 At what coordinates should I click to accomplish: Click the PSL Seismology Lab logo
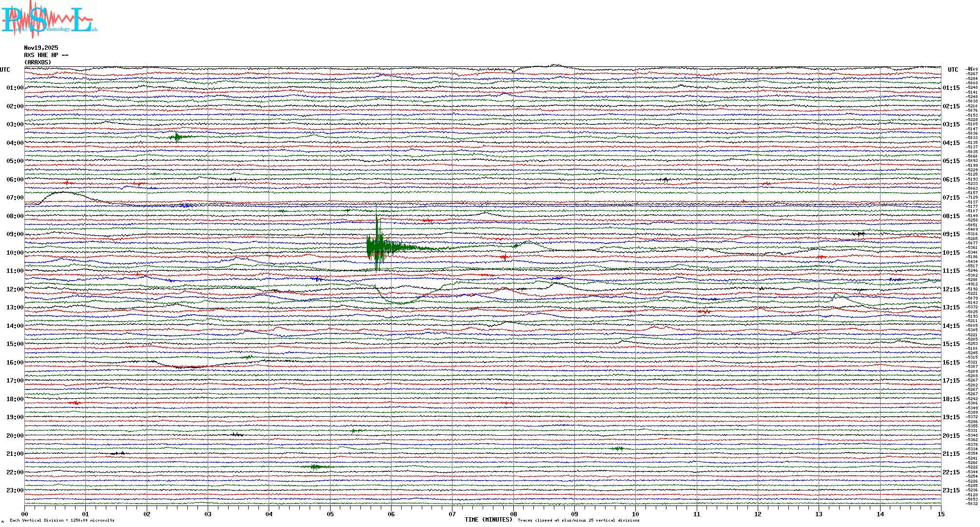(x=49, y=20)
